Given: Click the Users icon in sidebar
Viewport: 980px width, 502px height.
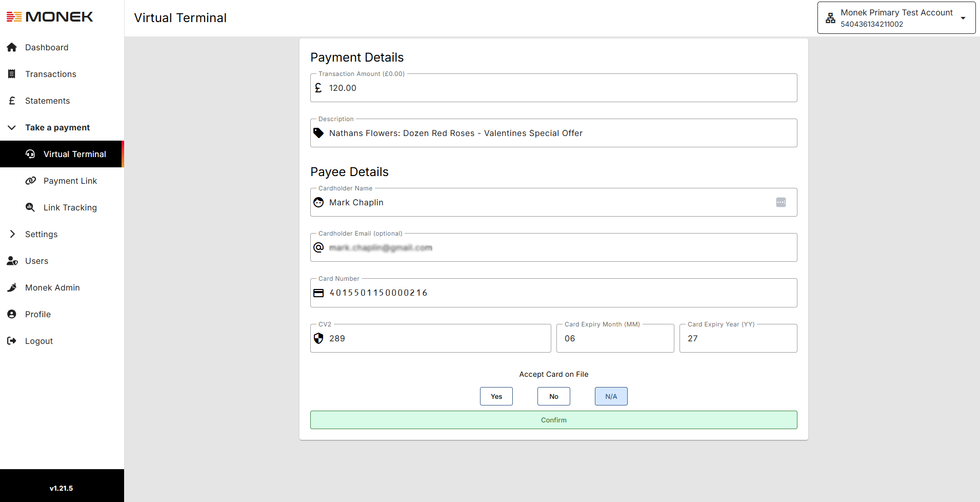Looking at the screenshot, I should click(12, 261).
